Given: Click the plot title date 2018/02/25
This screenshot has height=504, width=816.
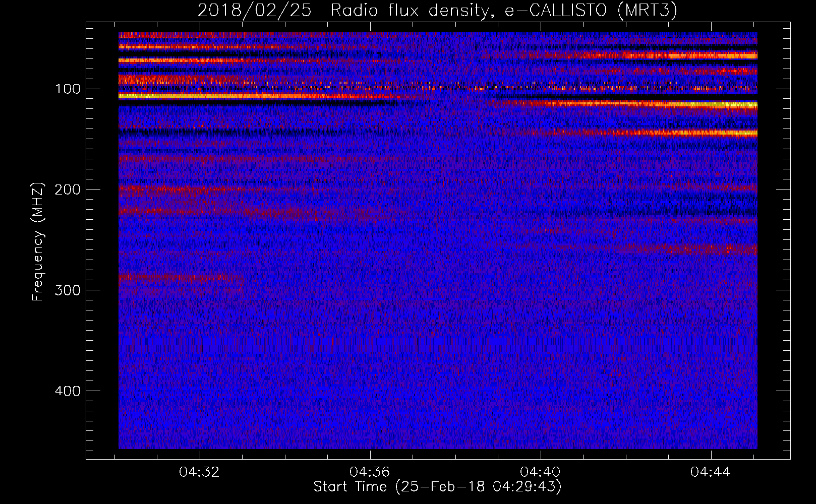Looking at the screenshot, I should 254,11.
